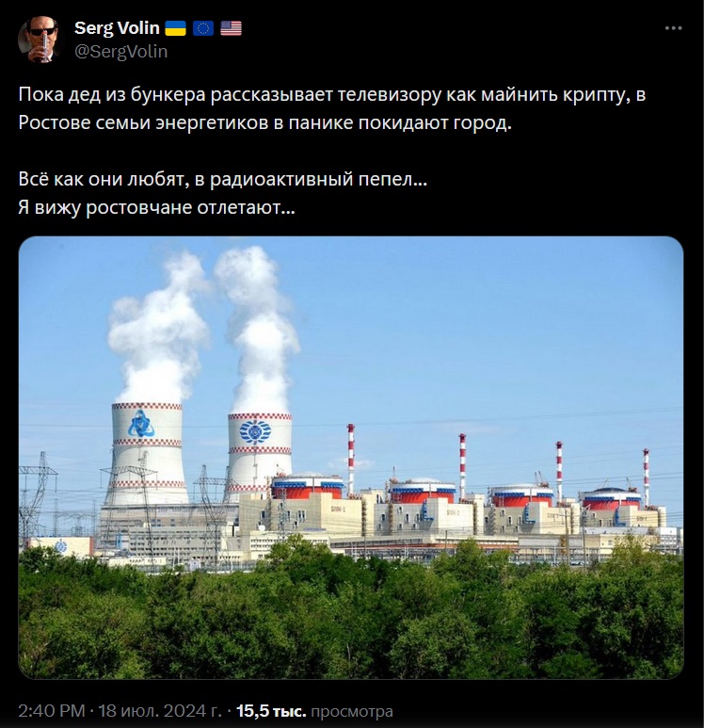The height and width of the screenshot is (728, 704).
Task: Click the EU flag emoji beside the name
Action: [203, 29]
